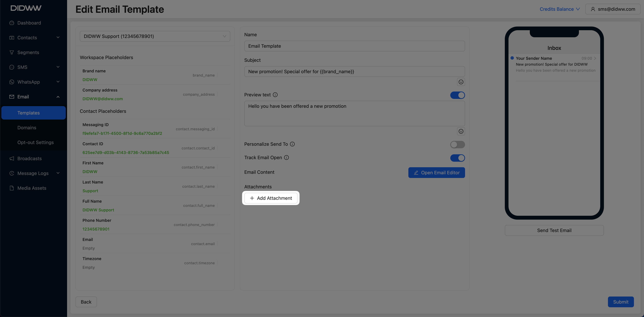Screen dimensions: 644x317
Task: Click the Broadcasts megaphone icon
Action: click(x=12, y=159)
